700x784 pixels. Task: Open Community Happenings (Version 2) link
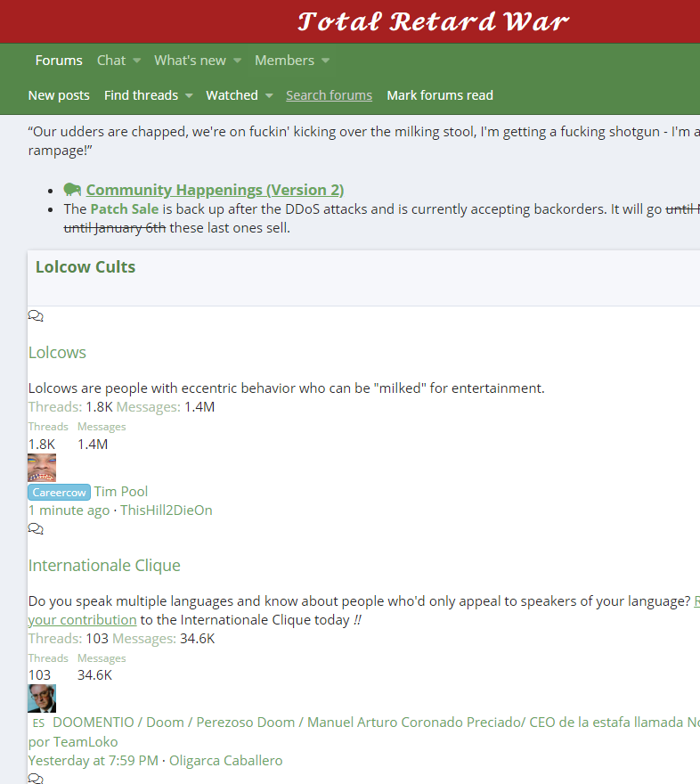click(x=215, y=190)
